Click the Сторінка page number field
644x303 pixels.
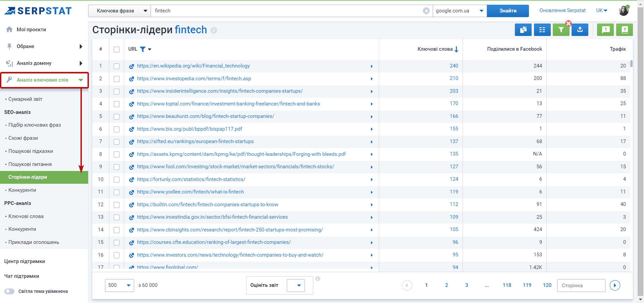[x=581, y=286]
